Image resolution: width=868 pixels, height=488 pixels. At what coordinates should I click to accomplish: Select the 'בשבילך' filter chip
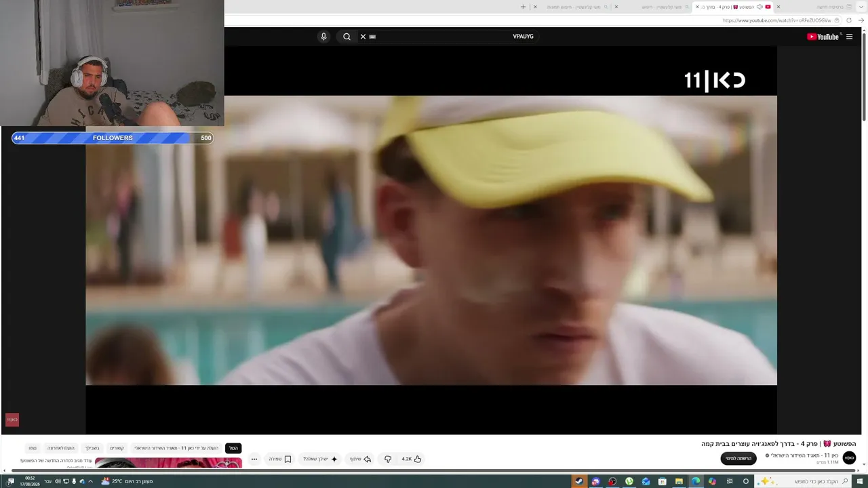[x=92, y=448]
